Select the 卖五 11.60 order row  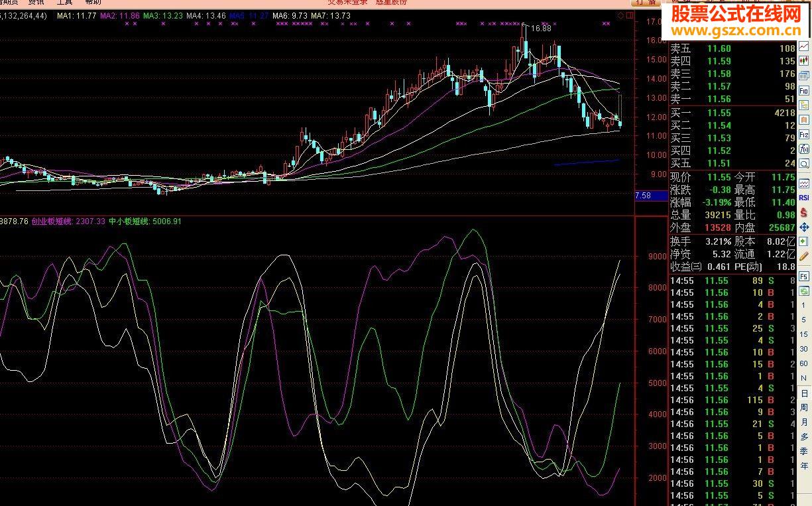pos(732,48)
